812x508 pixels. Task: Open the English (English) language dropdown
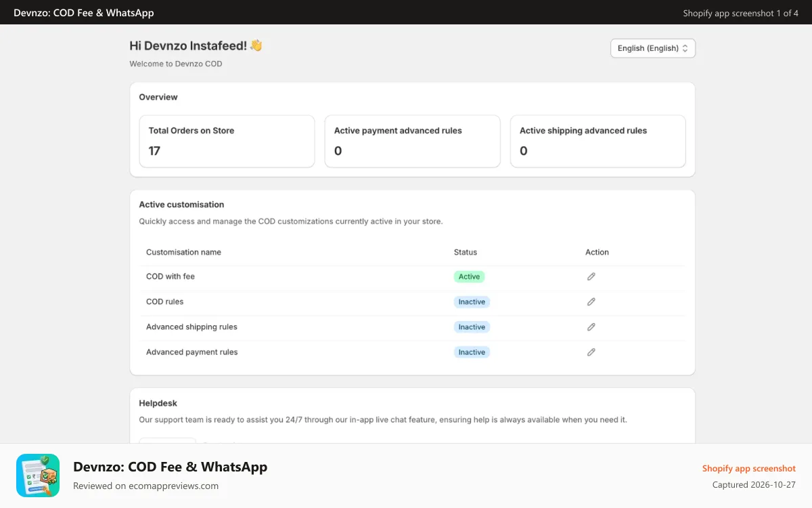pyautogui.click(x=653, y=48)
